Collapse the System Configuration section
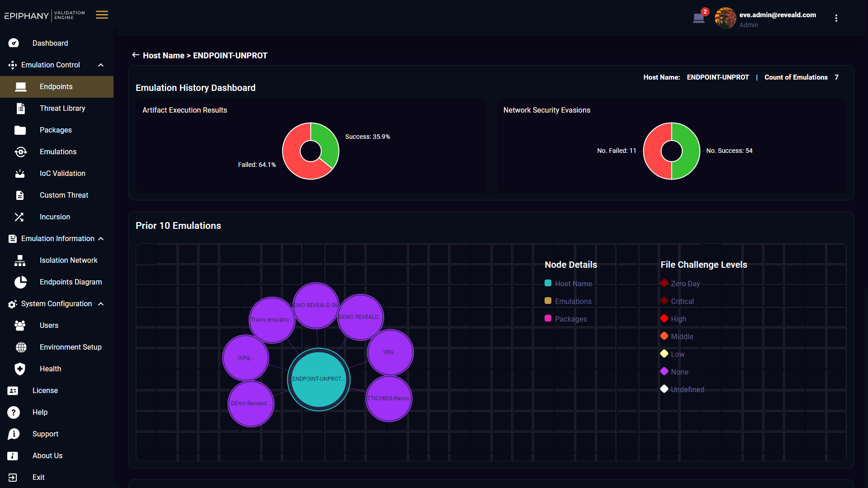This screenshot has width=868, height=488. [101, 304]
